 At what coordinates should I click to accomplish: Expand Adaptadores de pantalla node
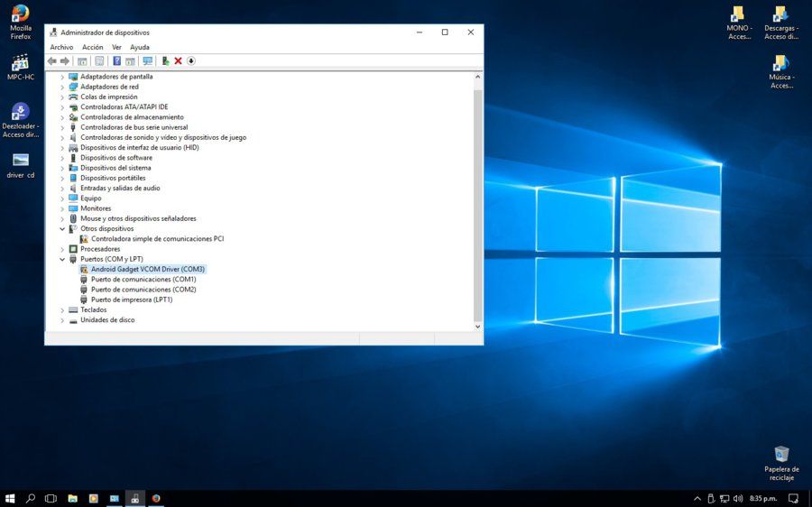[62, 77]
